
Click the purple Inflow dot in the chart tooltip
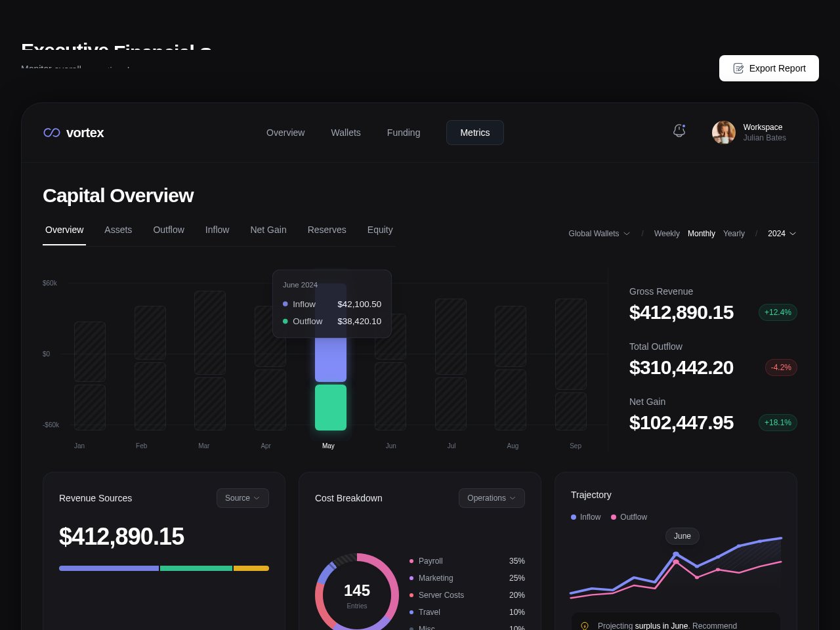click(285, 304)
